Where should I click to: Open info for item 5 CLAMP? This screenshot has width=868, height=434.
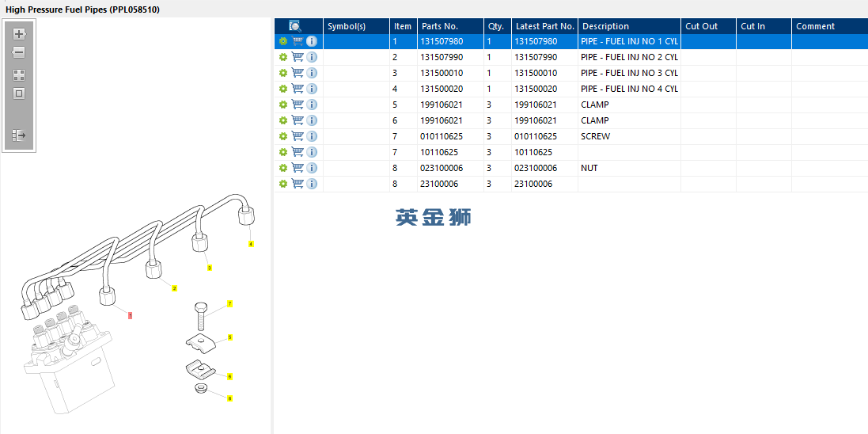312,105
